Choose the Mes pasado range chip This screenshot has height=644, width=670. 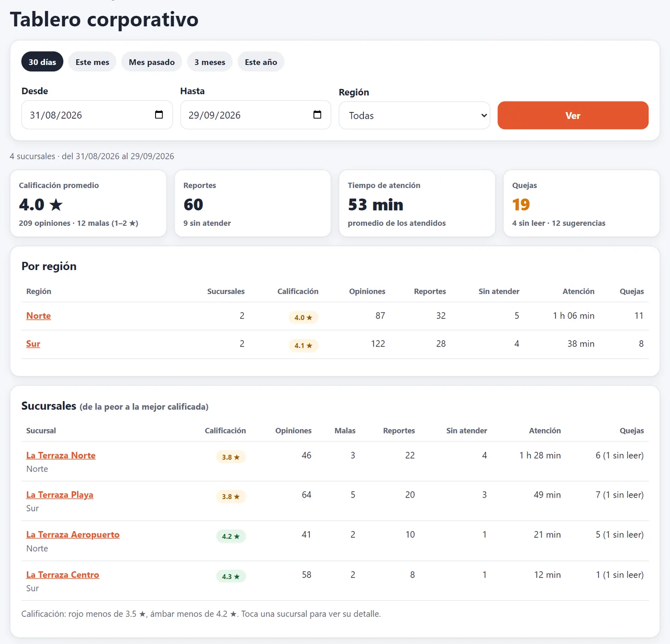coord(152,62)
